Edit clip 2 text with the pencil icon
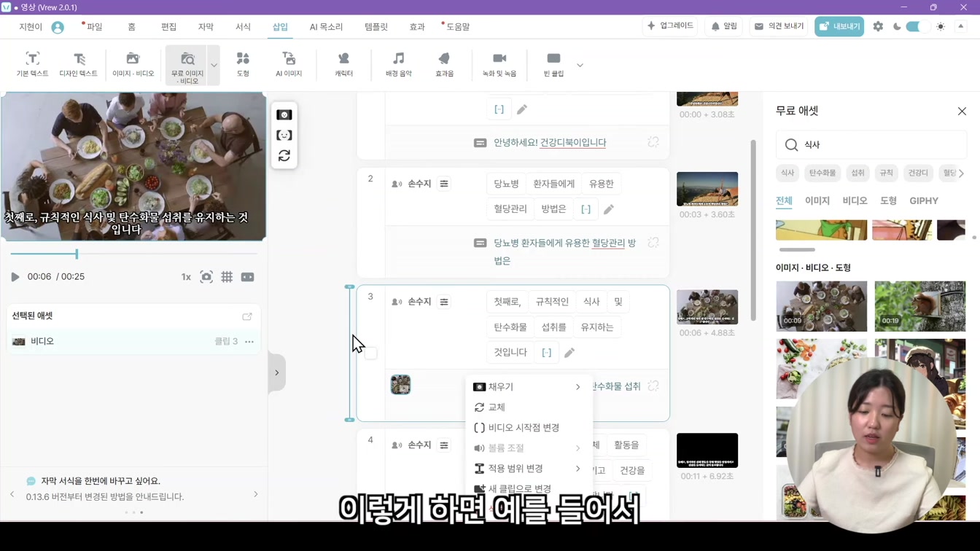 [609, 209]
